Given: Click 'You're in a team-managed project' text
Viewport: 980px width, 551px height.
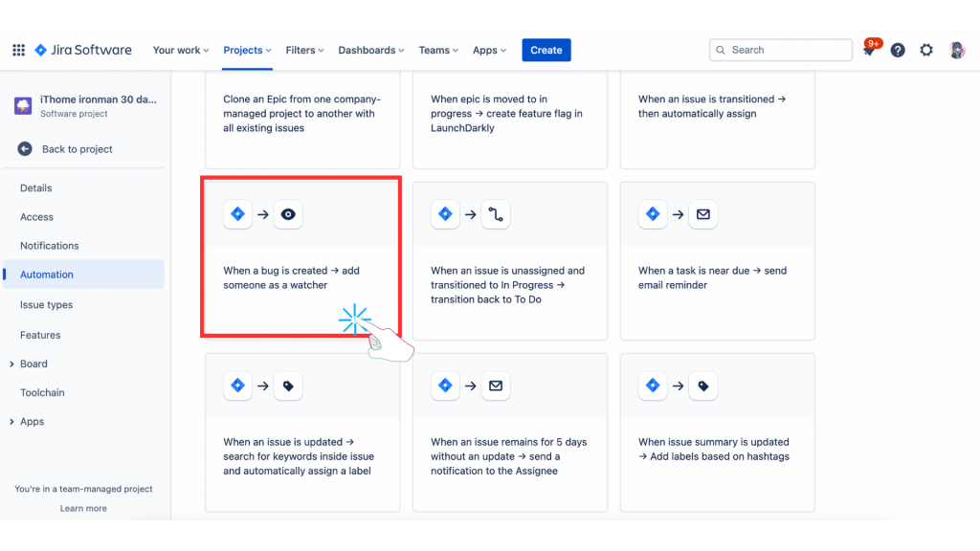Looking at the screenshot, I should 83,489.
